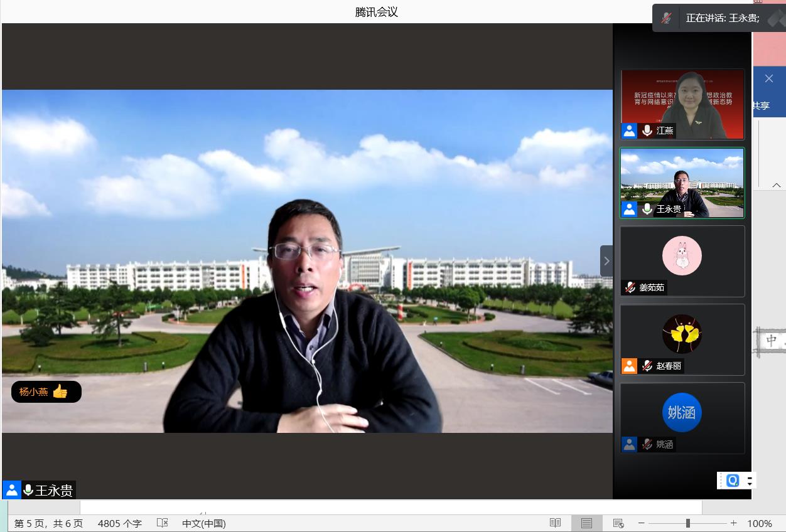Click the spell check icon in status bar

pos(162,523)
